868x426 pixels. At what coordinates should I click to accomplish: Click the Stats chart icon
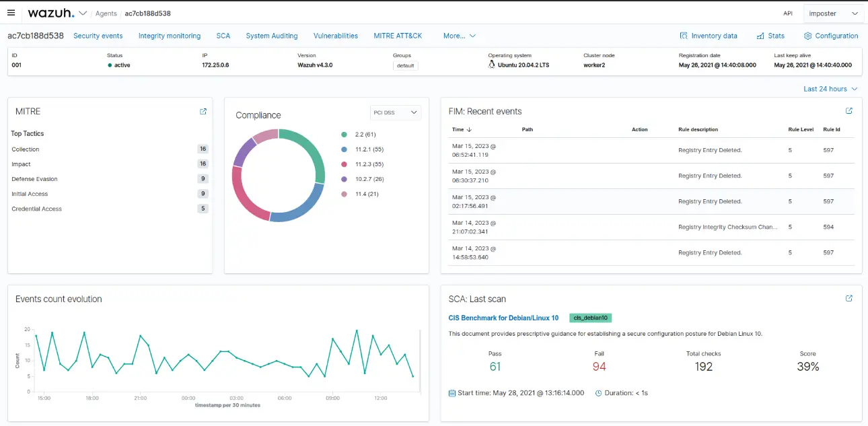pyautogui.click(x=760, y=36)
